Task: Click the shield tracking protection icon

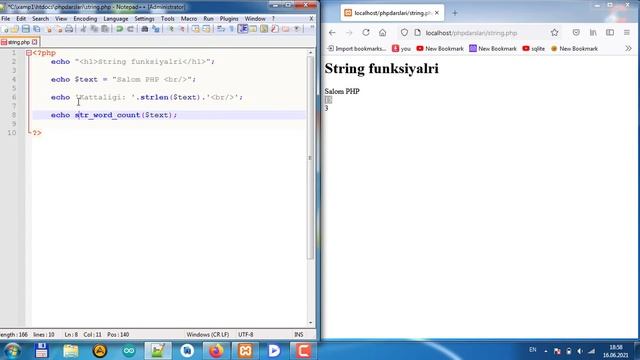Action: point(404,33)
